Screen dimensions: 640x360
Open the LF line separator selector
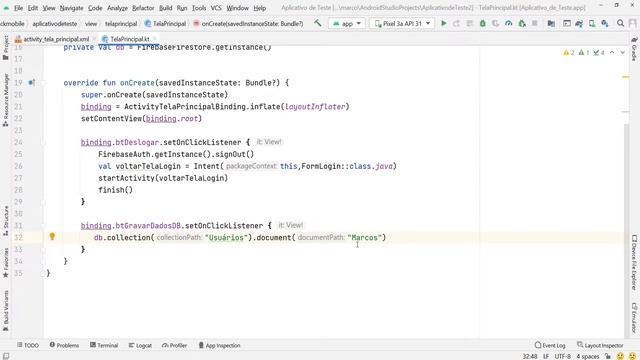pyautogui.click(x=546, y=356)
